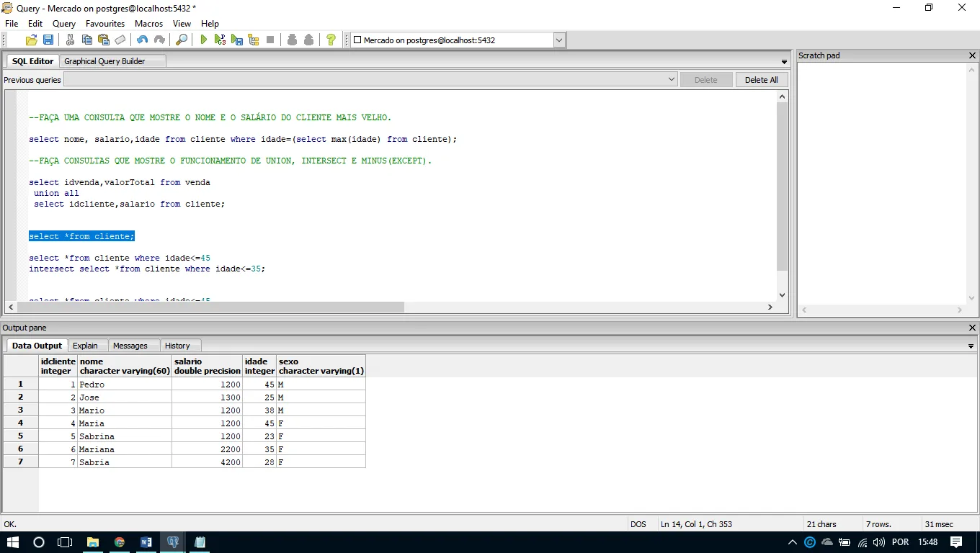Run the query with the green play icon
The height and width of the screenshot is (553, 980).
204,40
